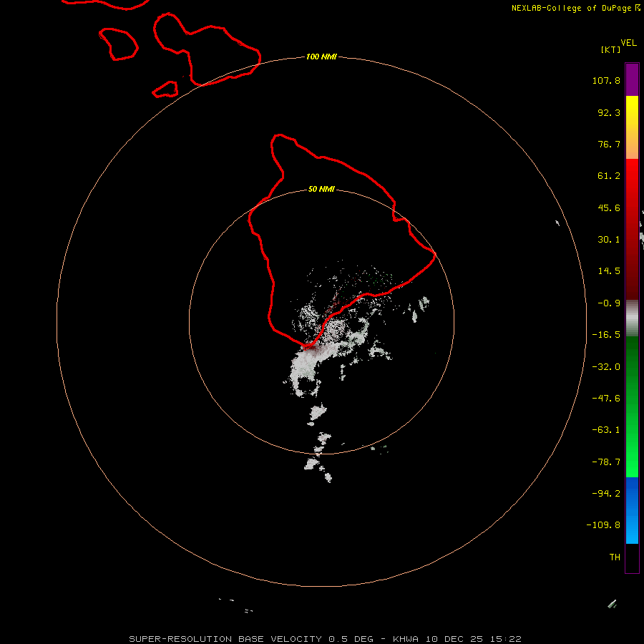Click the -32.0 scale value
The height and width of the screenshot is (644, 644).
click(x=606, y=367)
